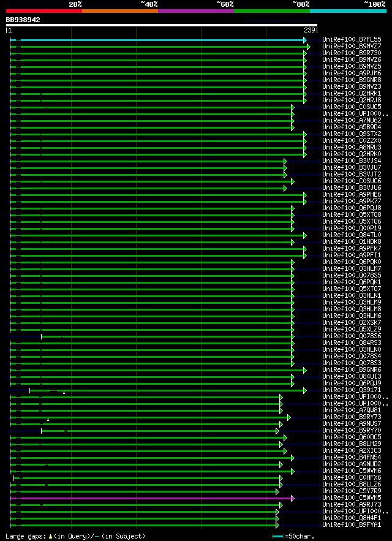The width and height of the screenshot is (392, 541).
Task: Select the UniRef100_A7QW81 label
Action: point(352,410)
